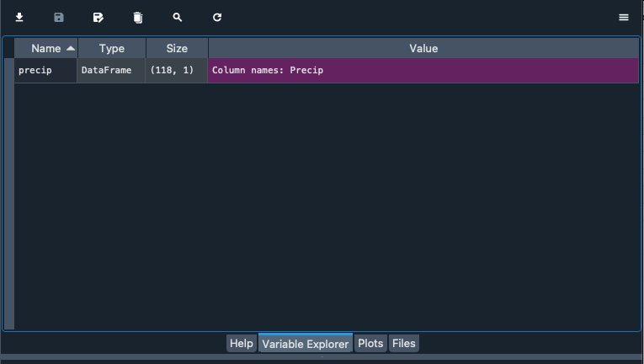Open the hamburger options menu

coord(624,17)
